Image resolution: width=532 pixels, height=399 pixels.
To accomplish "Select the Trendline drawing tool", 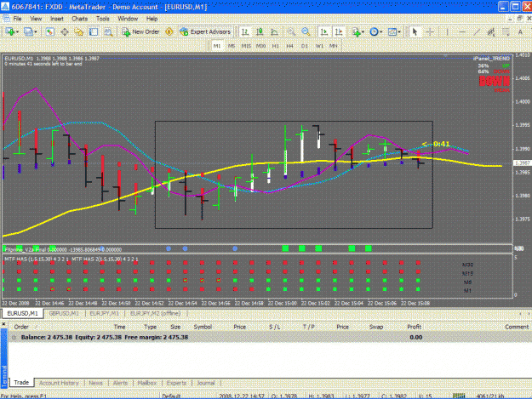I will (x=477, y=31).
